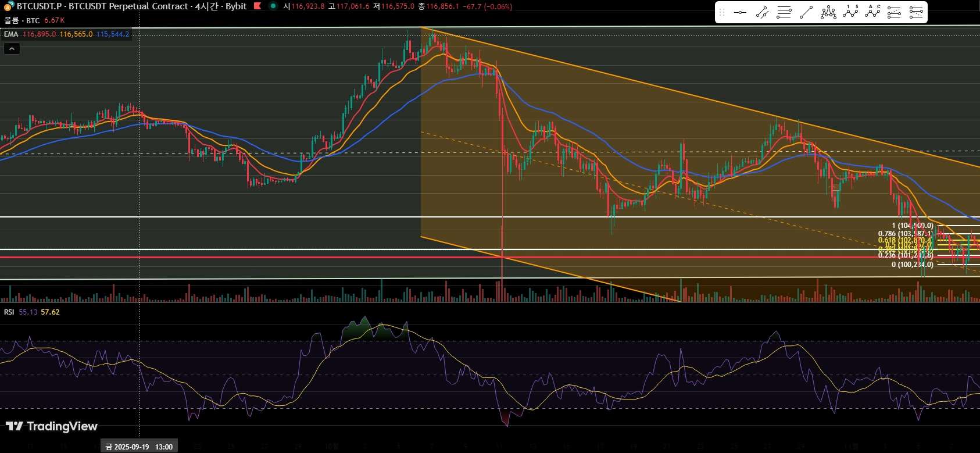The height and width of the screenshot is (453, 980).
Task: Select the Elliott impulse wave 1-5 tool
Action: click(850, 12)
